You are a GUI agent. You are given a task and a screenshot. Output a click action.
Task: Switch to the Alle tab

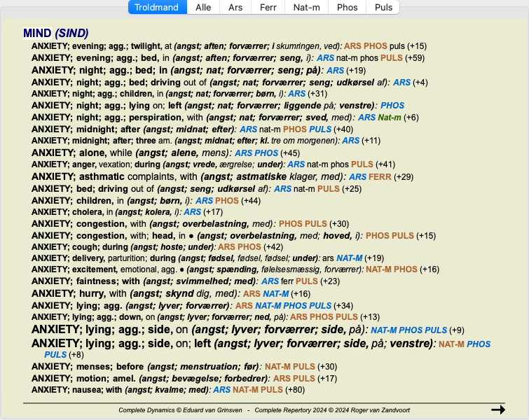point(203,7)
